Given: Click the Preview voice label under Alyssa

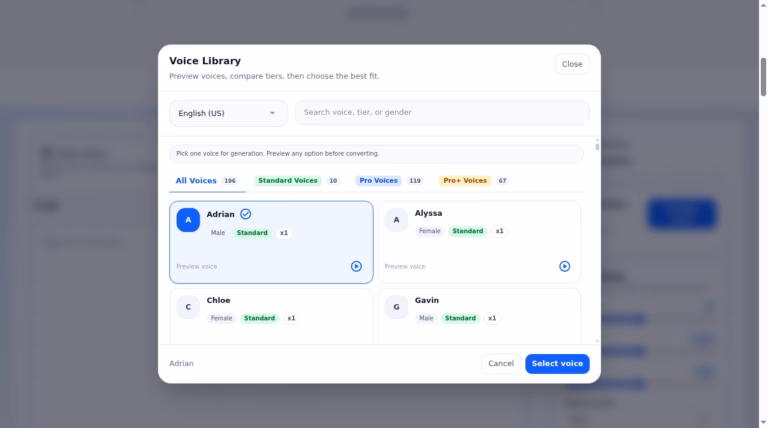Looking at the screenshot, I should pyautogui.click(x=405, y=266).
